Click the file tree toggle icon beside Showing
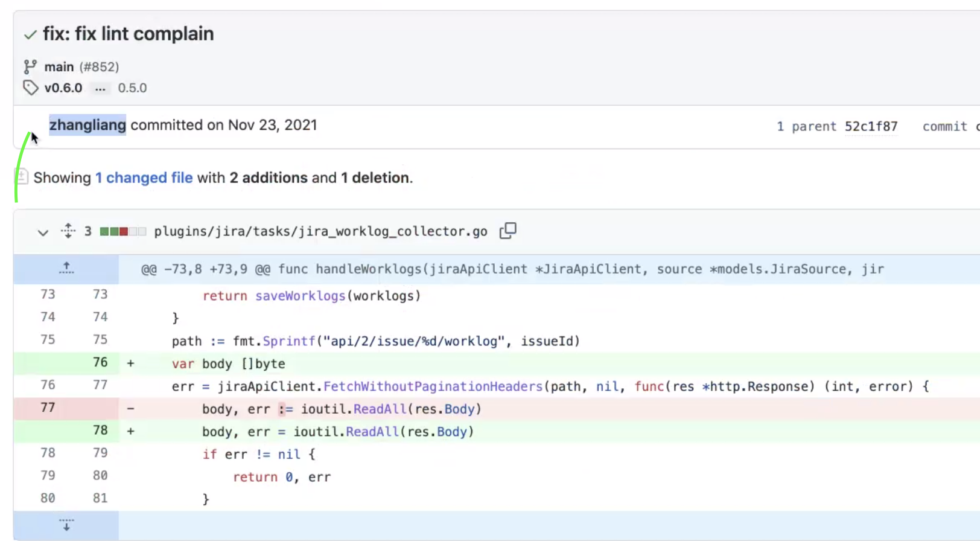 pyautogui.click(x=21, y=177)
